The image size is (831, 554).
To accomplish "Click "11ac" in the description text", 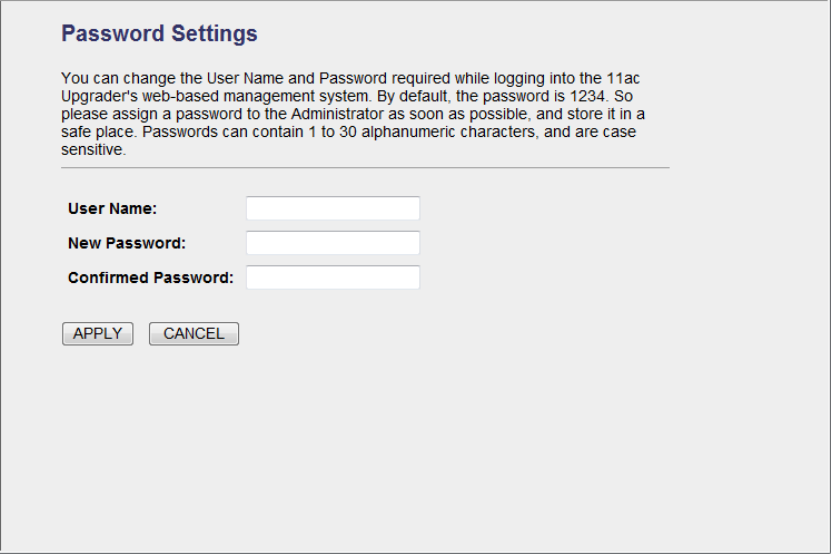I will coord(622,77).
